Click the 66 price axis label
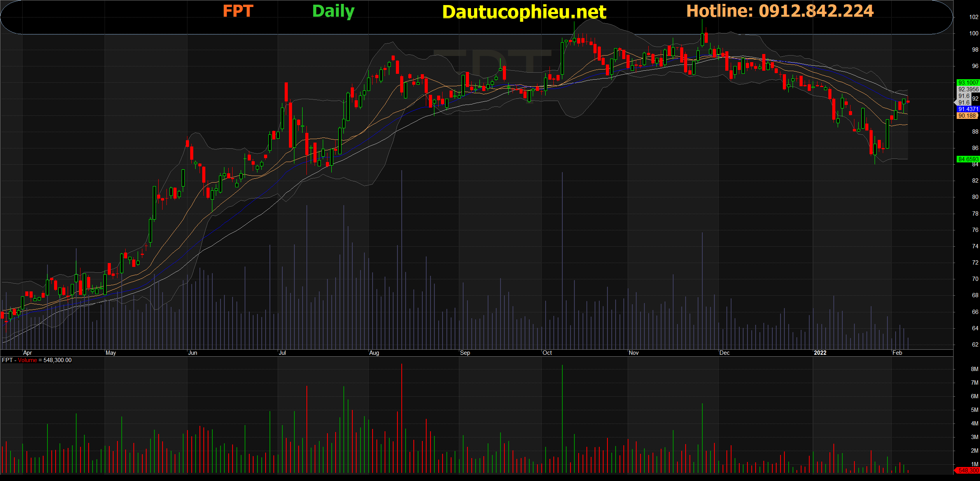Viewport: 980px width, 481px height. point(975,312)
